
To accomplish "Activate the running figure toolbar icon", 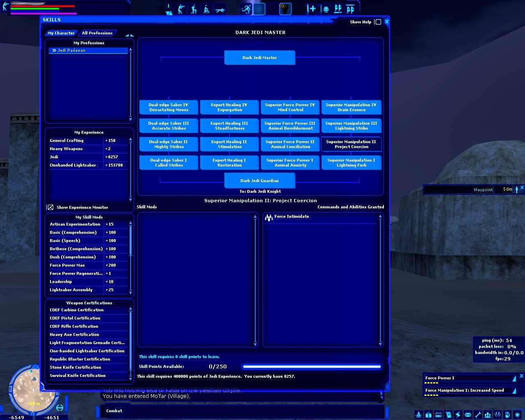I will pos(246,9).
